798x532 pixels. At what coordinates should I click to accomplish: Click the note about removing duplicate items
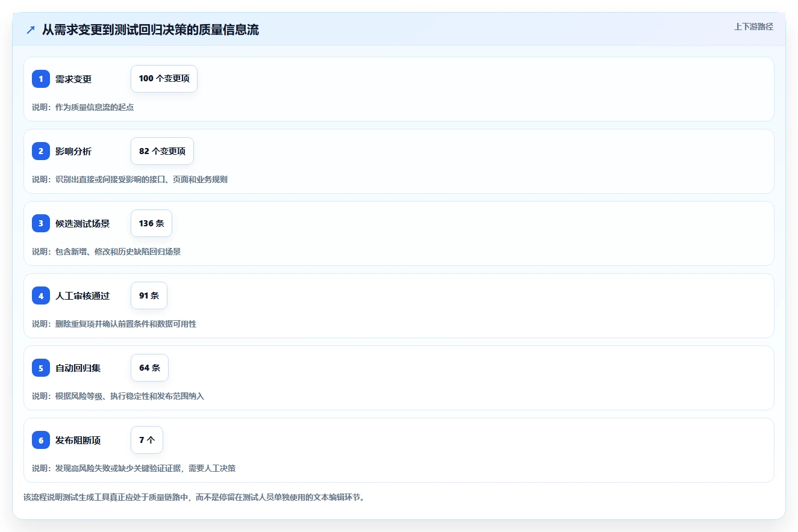pos(114,324)
